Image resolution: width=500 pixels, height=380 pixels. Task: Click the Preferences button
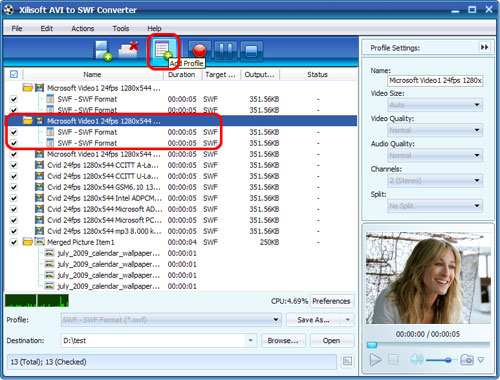331,301
